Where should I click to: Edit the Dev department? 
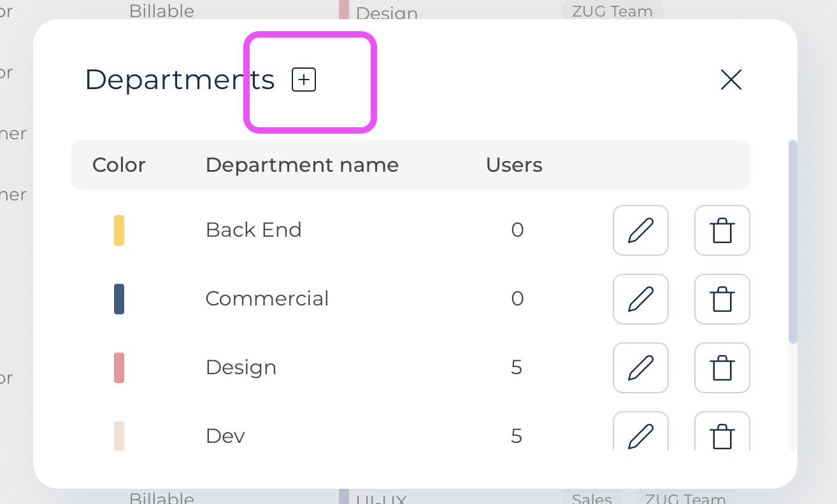(x=640, y=434)
